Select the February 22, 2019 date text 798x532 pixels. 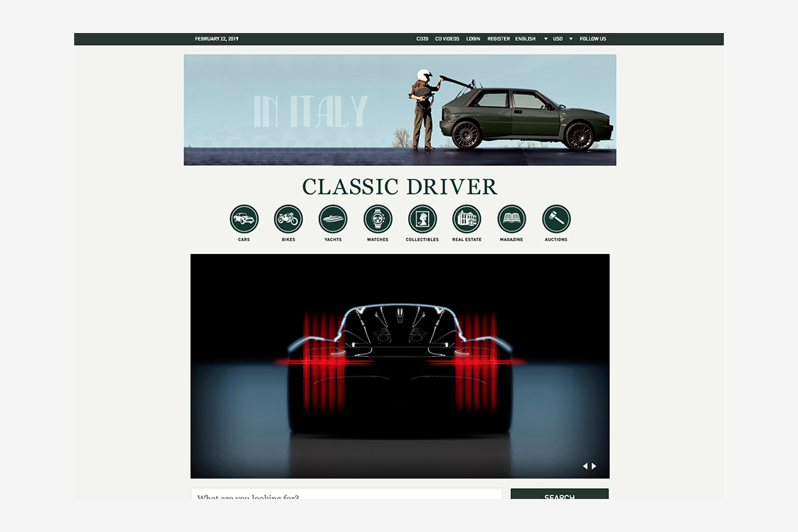(x=217, y=39)
